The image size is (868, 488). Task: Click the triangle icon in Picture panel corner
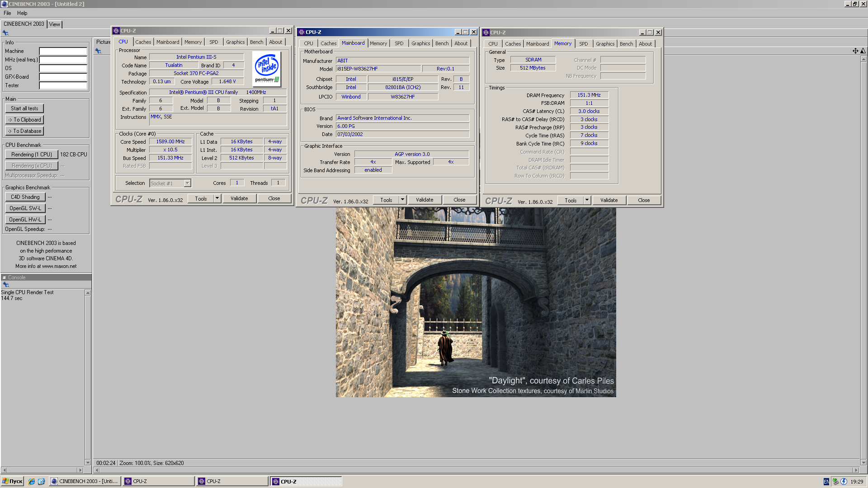(863, 51)
